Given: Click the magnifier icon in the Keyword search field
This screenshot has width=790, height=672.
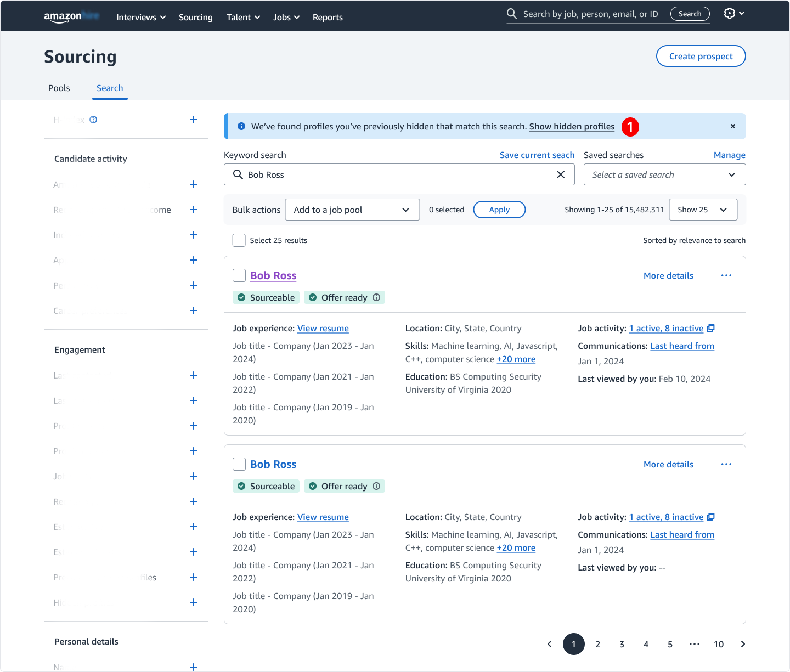Looking at the screenshot, I should tap(238, 174).
